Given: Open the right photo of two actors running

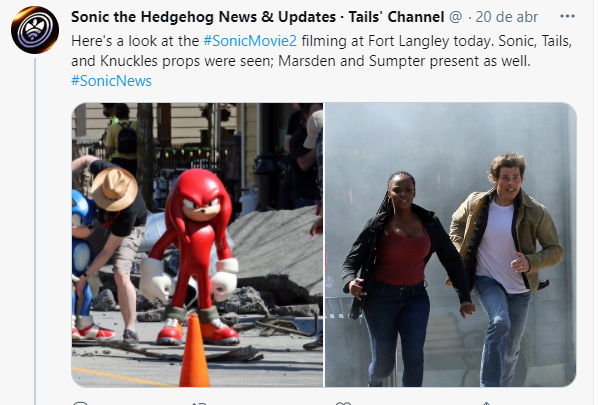Looking at the screenshot, I should tap(450, 245).
